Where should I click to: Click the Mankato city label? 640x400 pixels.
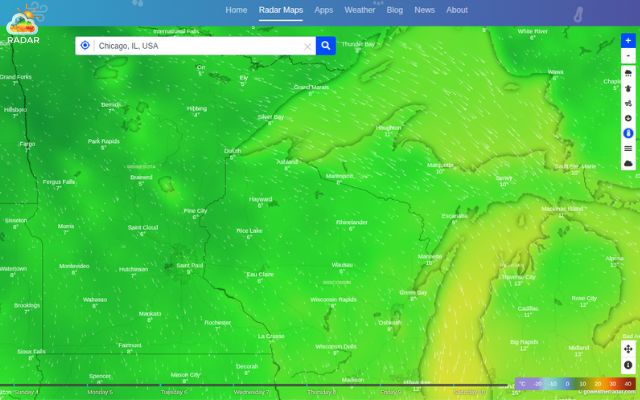click(x=150, y=314)
